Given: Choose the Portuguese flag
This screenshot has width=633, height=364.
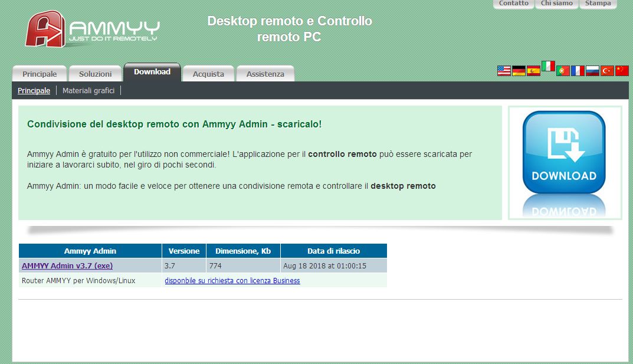Looking at the screenshot, I should coord(563,71).
